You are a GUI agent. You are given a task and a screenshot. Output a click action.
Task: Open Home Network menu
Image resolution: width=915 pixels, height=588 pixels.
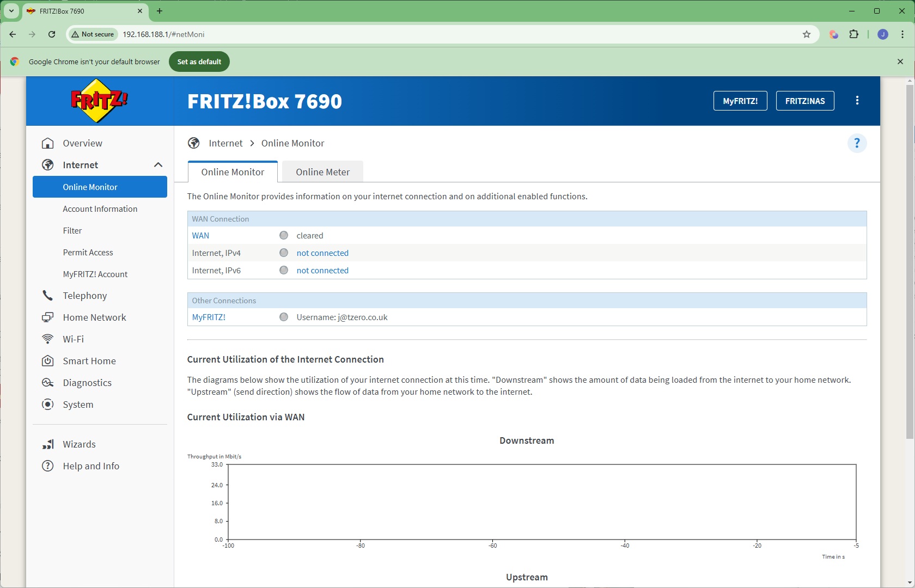click(94, 317)
